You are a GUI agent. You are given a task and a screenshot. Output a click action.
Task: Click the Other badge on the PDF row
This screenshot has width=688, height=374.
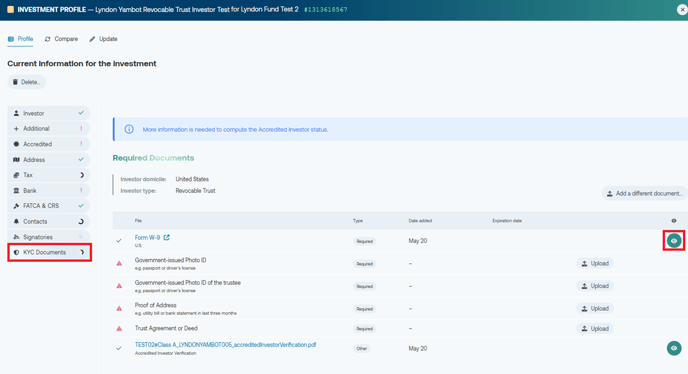(362, 349)
